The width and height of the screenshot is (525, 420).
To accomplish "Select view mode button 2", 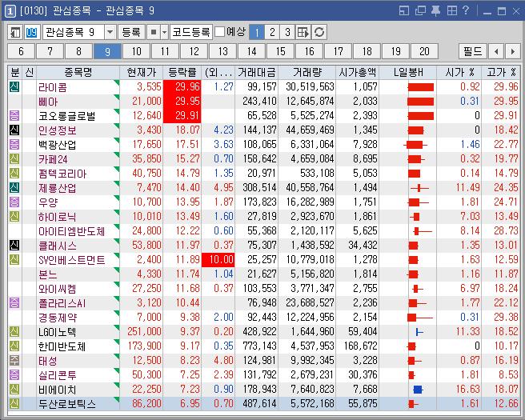I will point(272,32).
